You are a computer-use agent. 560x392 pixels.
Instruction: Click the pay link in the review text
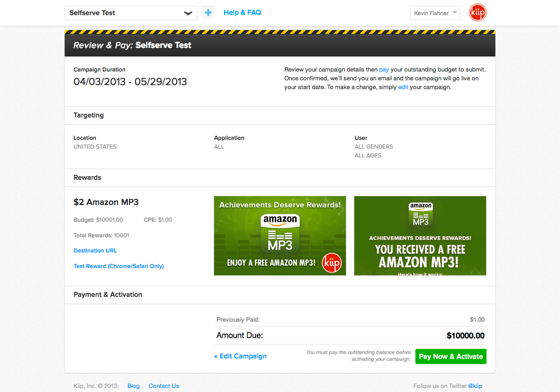point(384,69)
